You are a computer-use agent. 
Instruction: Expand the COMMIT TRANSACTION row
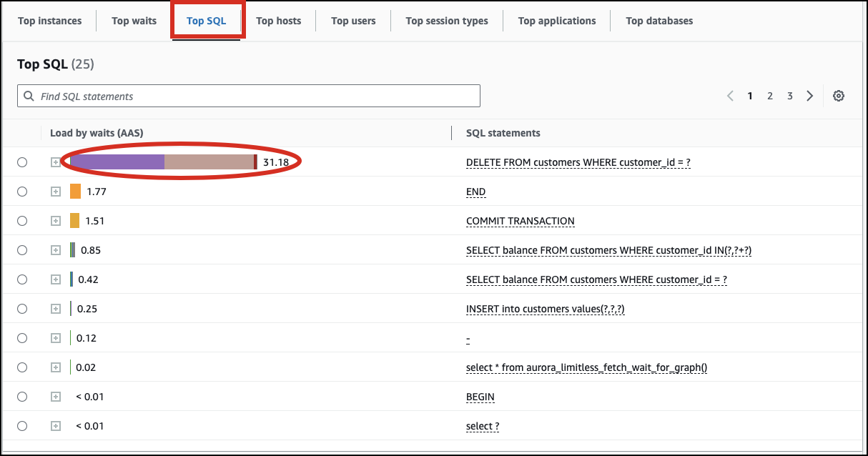(56, 220)
